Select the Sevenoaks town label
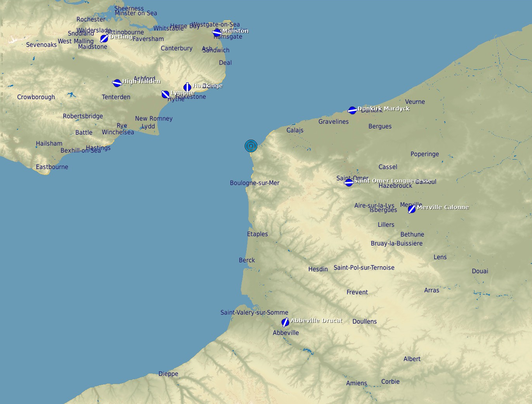Image resolution: width=532 pixels, height=404 pixels. point(41,45)
